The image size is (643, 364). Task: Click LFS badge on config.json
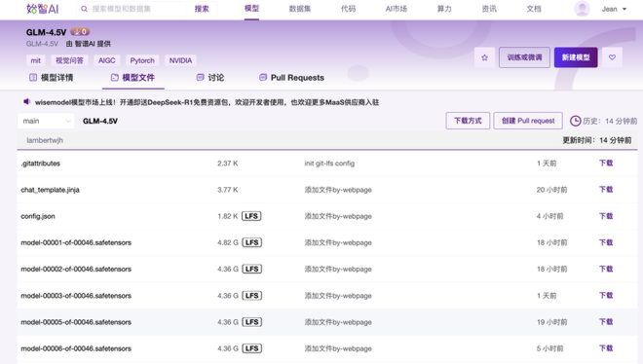coord(251,216)
